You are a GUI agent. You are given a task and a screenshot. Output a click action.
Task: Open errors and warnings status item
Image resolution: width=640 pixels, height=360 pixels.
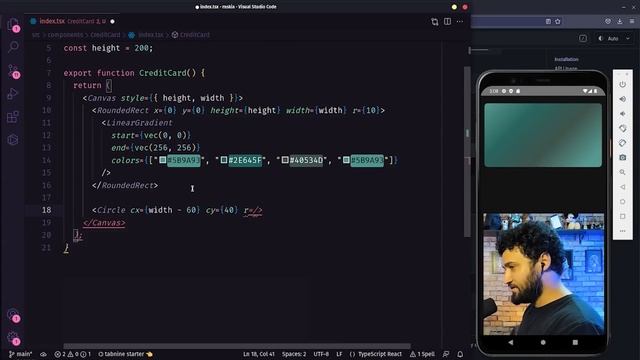[73, 354]
